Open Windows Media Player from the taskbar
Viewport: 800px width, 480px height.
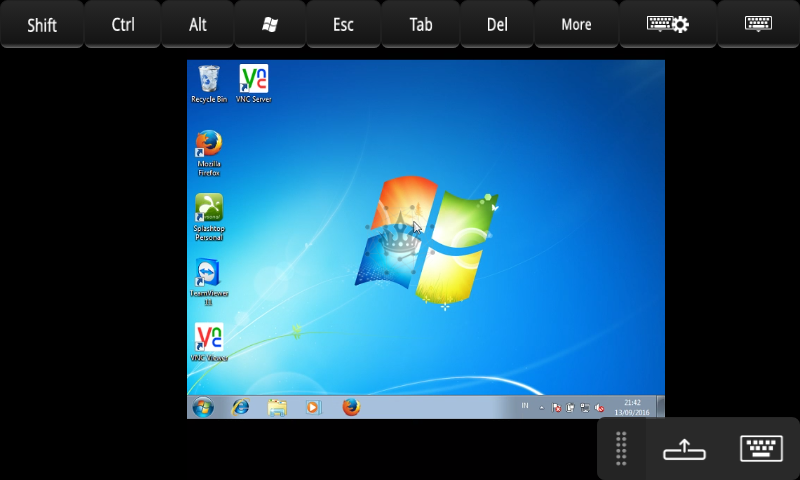pyautogui.click(x=313, y=407)
